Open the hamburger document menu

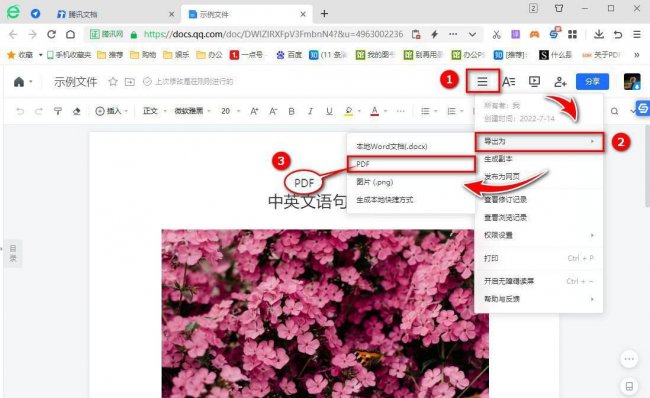pos(482,82)
